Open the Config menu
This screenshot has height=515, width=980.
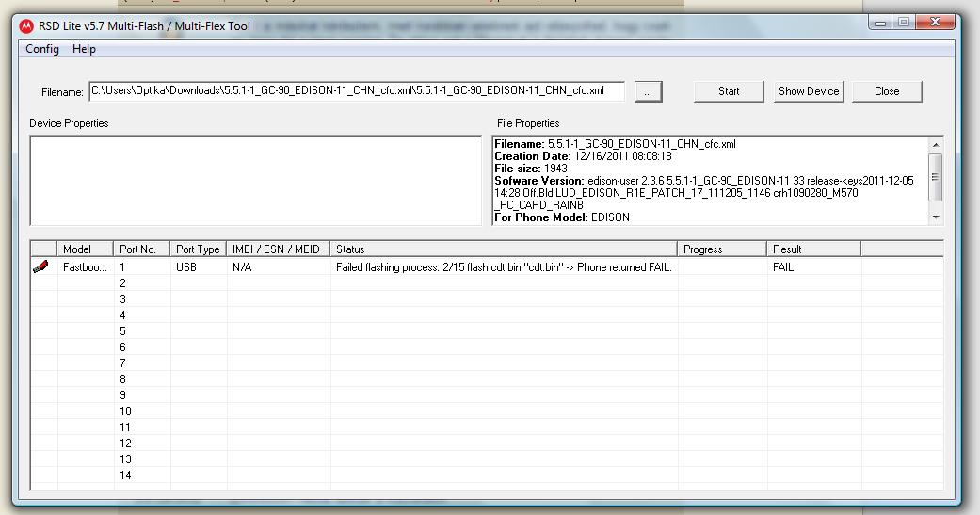coord(41,49)
